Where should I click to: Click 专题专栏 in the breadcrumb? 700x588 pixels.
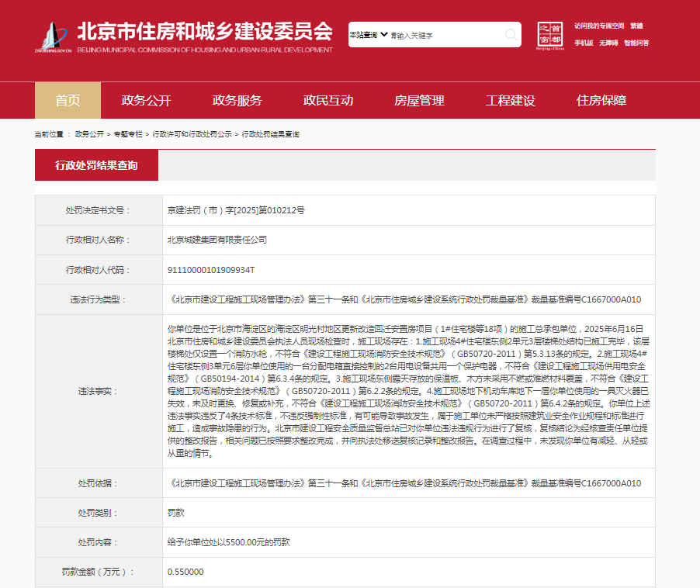pyautogui.click(x=128, y=134)
